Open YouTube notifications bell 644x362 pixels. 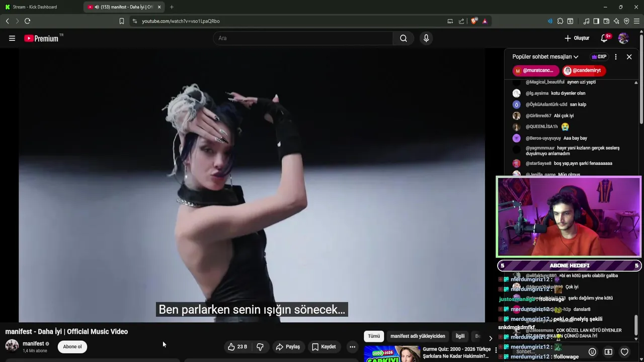click(x=605, y=38)
